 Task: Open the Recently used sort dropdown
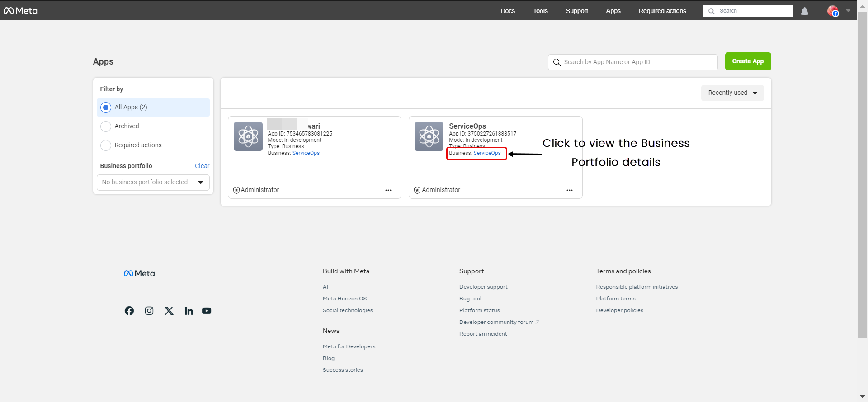732,93
